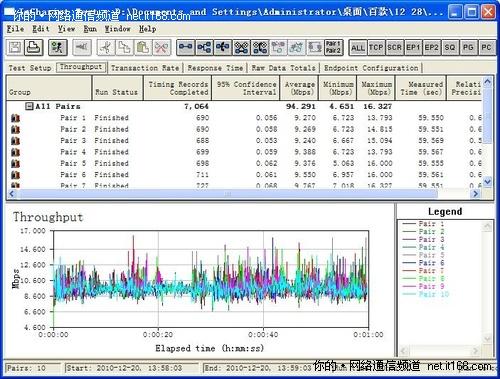The width and height of the screenshot is (500, 379).
Task: Click the Print icon in toolbar
Action: [34, 47]
